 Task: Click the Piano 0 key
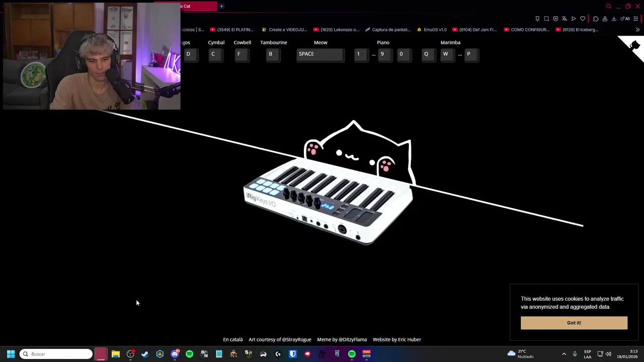click(x=404, y=54)
